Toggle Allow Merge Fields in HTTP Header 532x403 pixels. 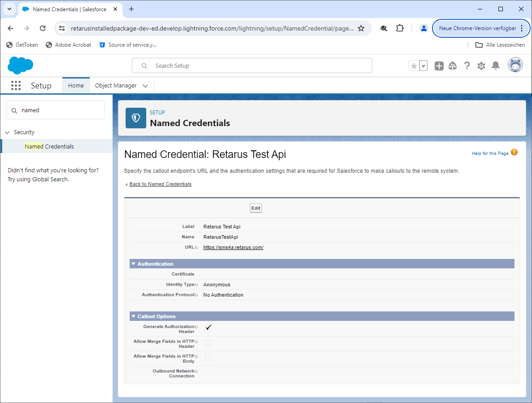(208, 343)
